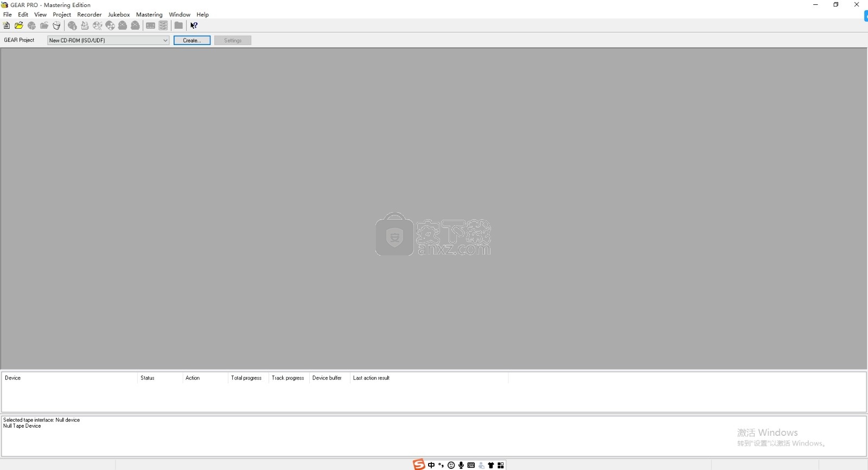Click the Track progress column header
The width and height of the screenshot is (868, 470).
point(289,378)
